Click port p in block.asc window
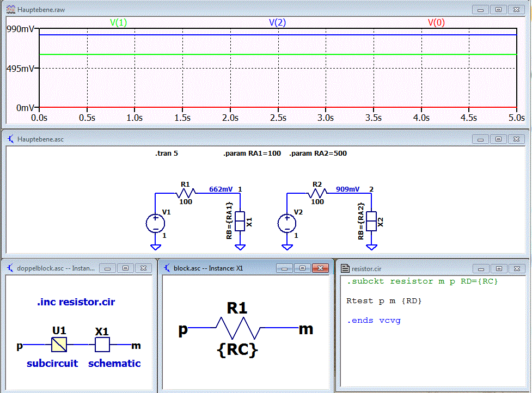This screenshot has height=393, width=532. (x=183, y=330)
